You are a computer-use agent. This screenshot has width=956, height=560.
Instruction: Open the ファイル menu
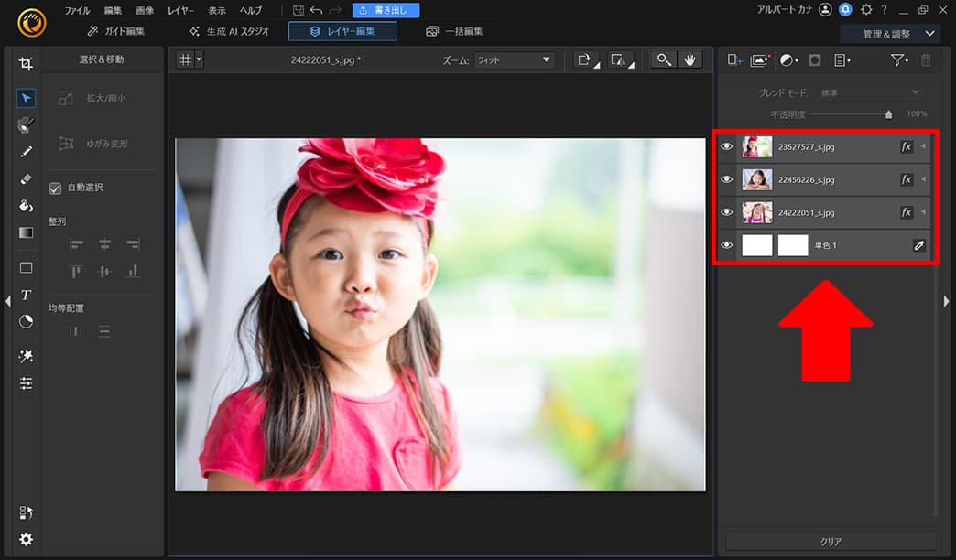click(77, 10)
